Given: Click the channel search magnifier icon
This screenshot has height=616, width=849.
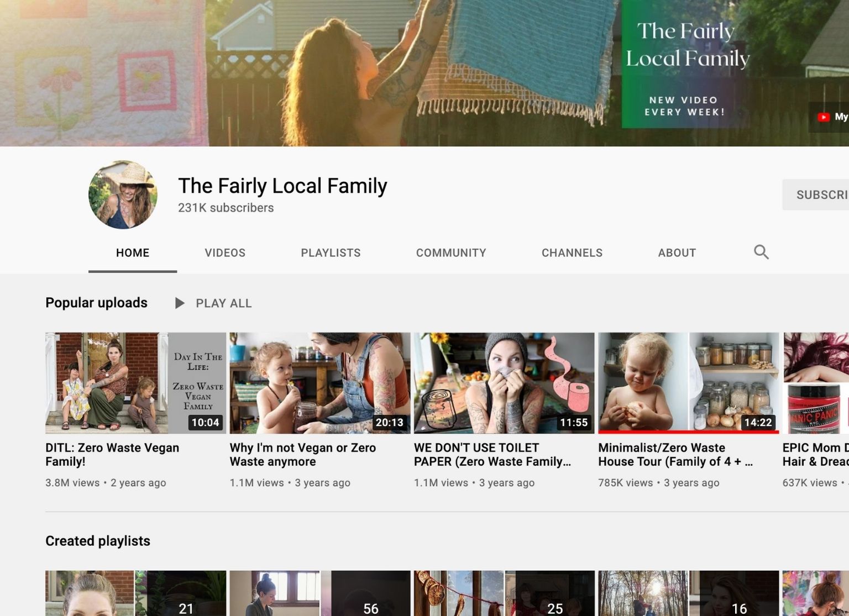Looking at the screenshot, I should coord(761,252).
